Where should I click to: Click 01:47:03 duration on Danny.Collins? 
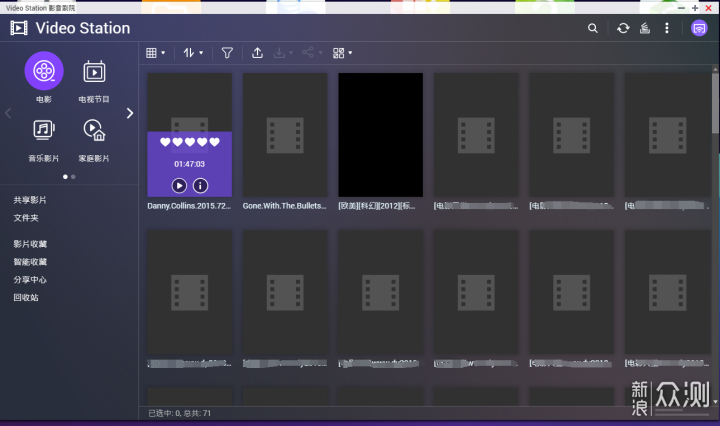pos(189,164)
